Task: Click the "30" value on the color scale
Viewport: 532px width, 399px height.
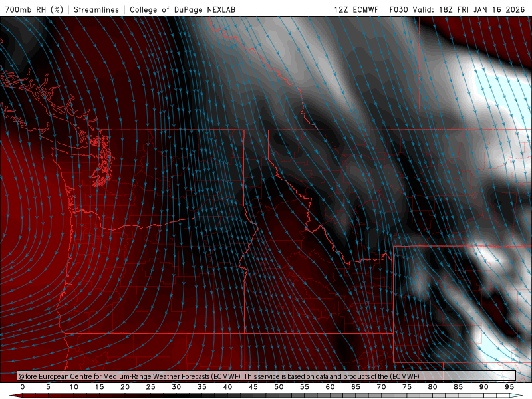Action: [x=176, y=387]
